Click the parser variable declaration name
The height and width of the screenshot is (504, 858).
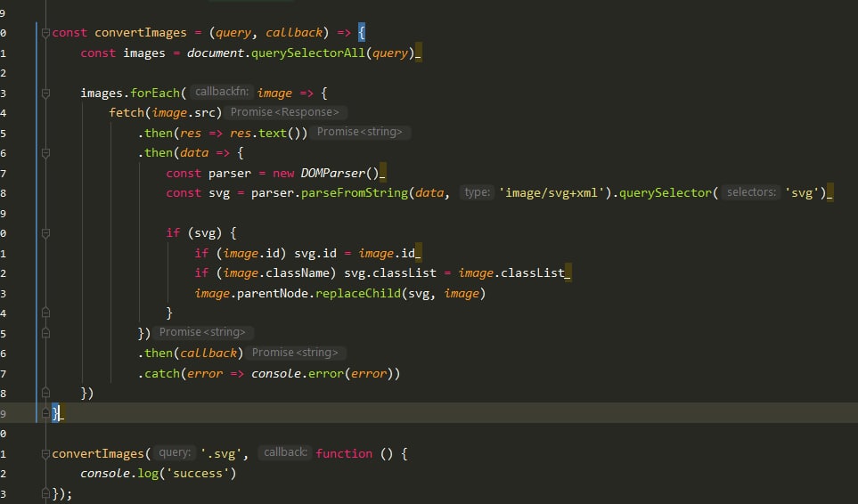(230, 174)
